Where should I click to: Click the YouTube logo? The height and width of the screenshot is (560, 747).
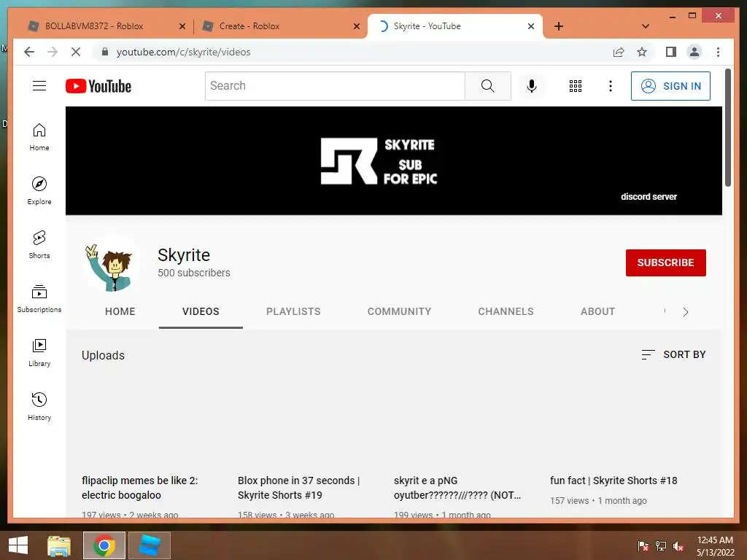(x=98, y=86)
